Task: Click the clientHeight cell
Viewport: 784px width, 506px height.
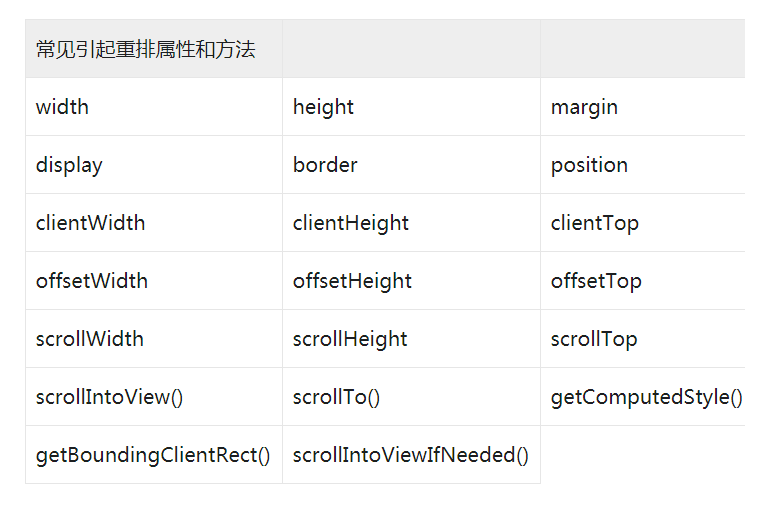Action: click(412, 222)
